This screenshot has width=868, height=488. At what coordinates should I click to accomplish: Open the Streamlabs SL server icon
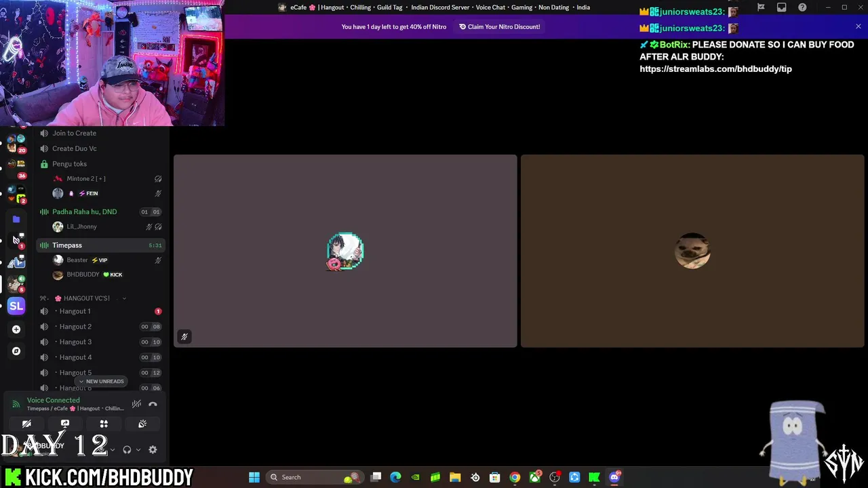16,306
